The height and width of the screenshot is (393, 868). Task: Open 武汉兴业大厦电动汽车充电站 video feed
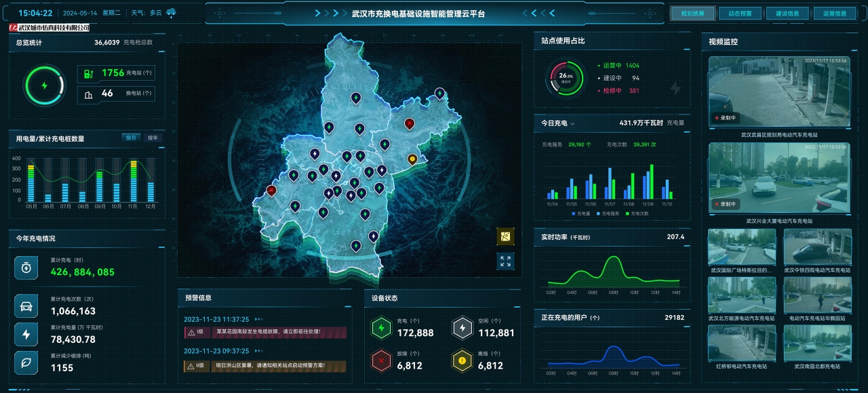click(x=778, y=178)
